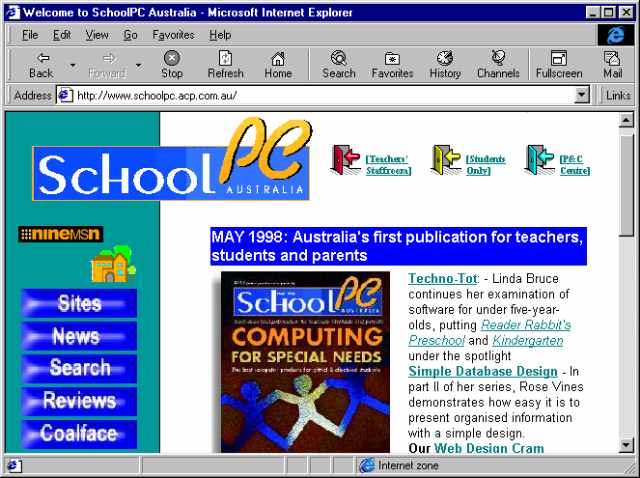Click the Internet zone globe icon
The width and height of the screenshot is (640, 478).
pyautogui.click(x=367, y=465)
